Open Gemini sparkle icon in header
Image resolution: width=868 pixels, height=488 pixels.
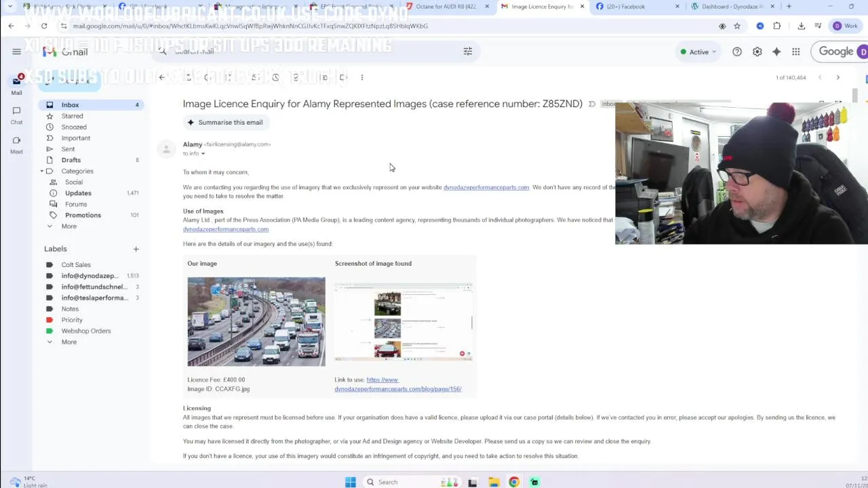coord(776,52)
